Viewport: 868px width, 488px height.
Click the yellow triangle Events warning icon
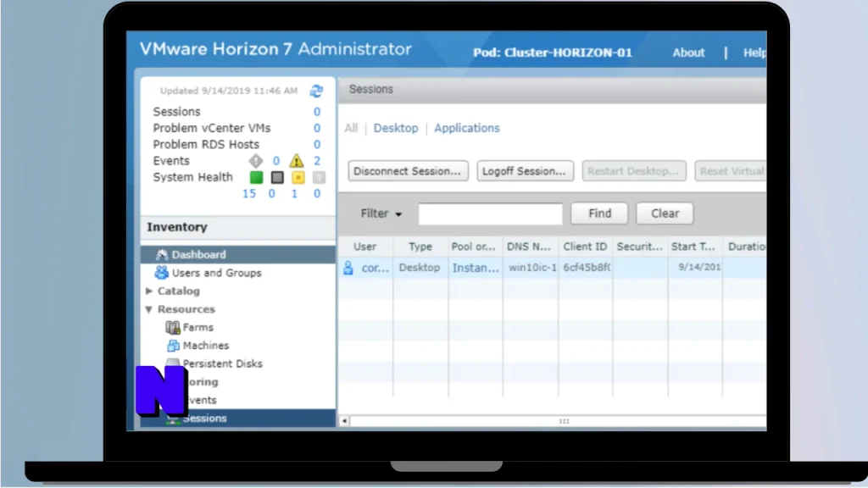tap(296, 161)
